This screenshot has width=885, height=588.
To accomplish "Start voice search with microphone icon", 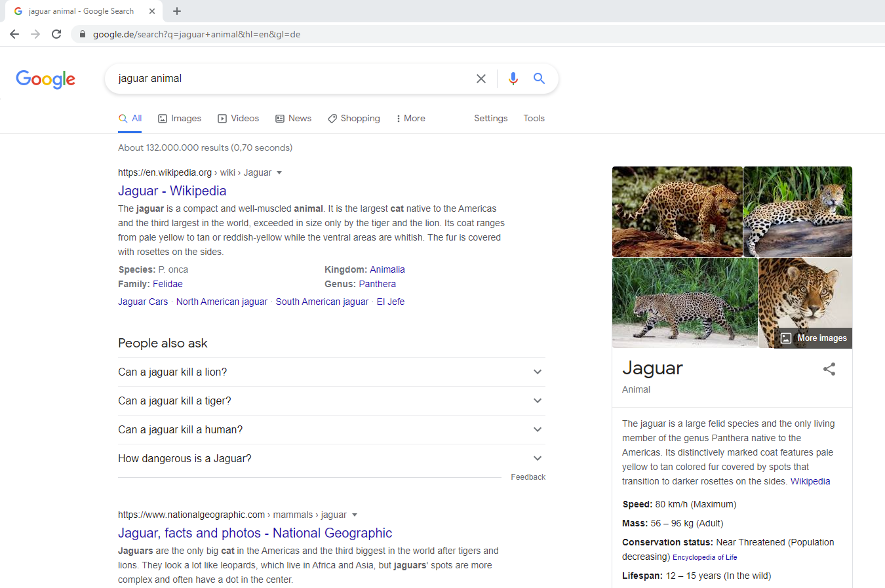I will (513, 79).
